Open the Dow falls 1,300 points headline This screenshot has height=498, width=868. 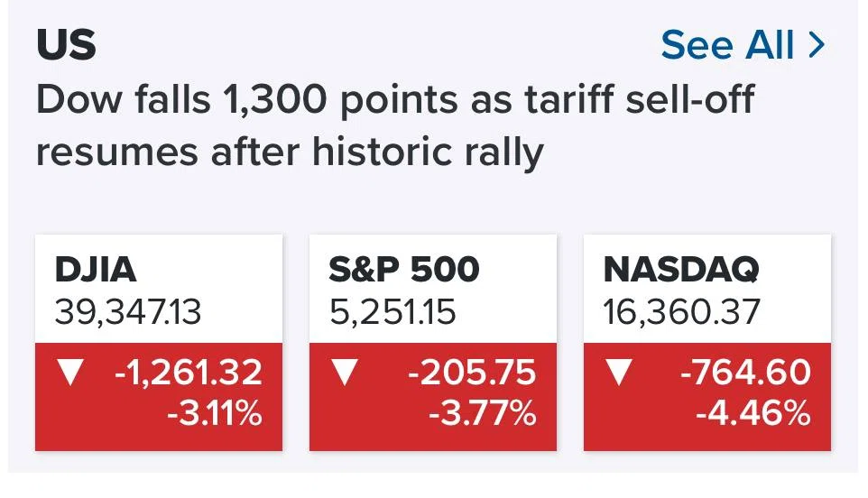tap(395, 125)
